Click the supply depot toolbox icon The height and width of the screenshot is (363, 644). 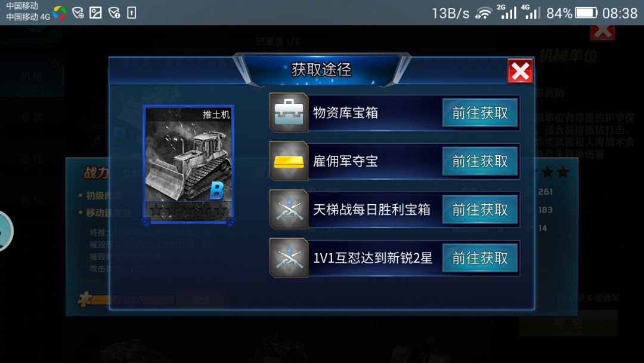(289, 112)
